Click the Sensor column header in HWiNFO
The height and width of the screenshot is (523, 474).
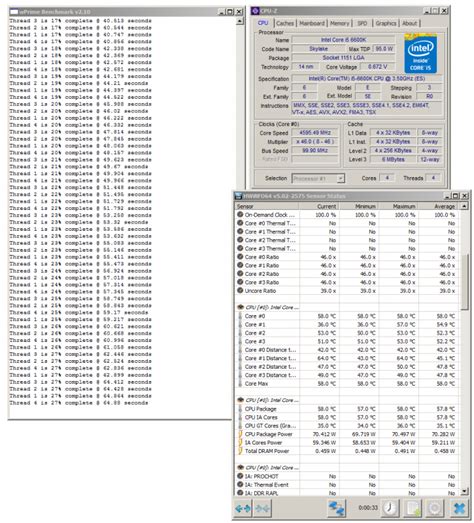tap(267, 206)
